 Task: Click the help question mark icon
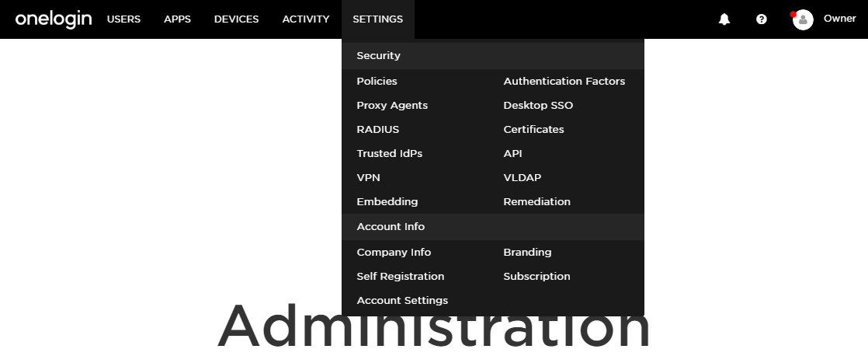[x=762, y=19]
